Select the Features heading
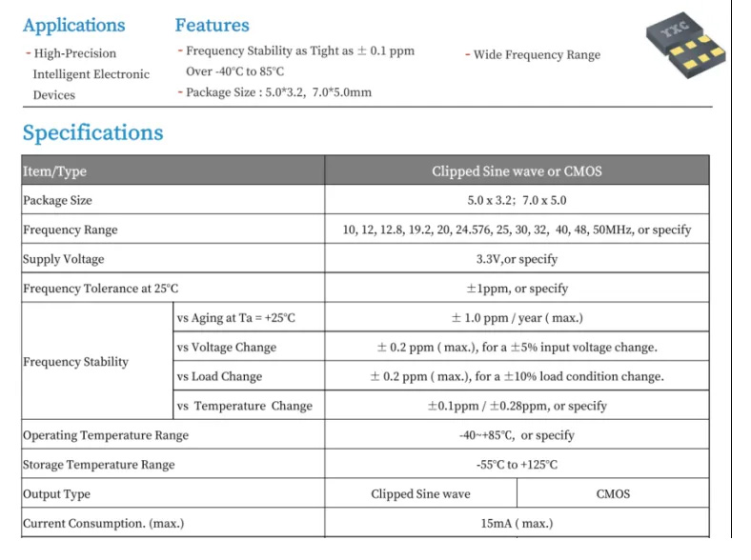This screenshot has width=751, height=560. [x=213, y=25]
